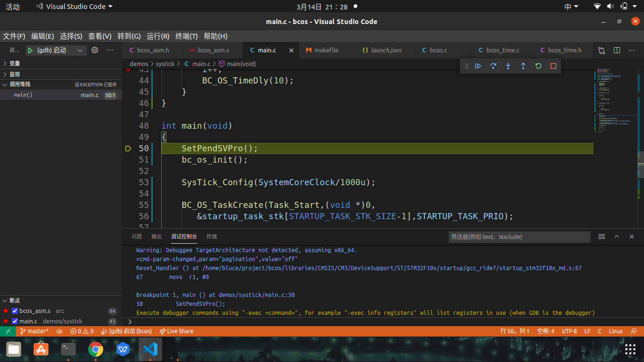Click the 空格: 4 indentation setting
This screenshot has width=644, height=362.
[x=546, y=331]
